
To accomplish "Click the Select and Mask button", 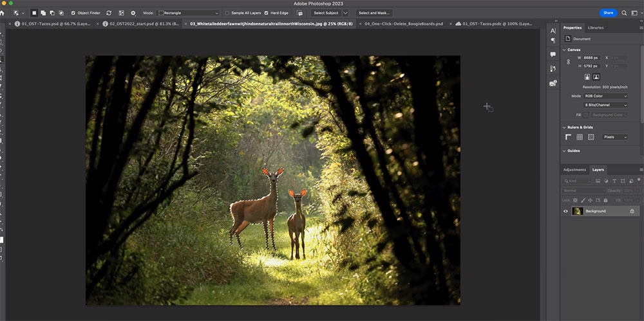I will (374, 12).
